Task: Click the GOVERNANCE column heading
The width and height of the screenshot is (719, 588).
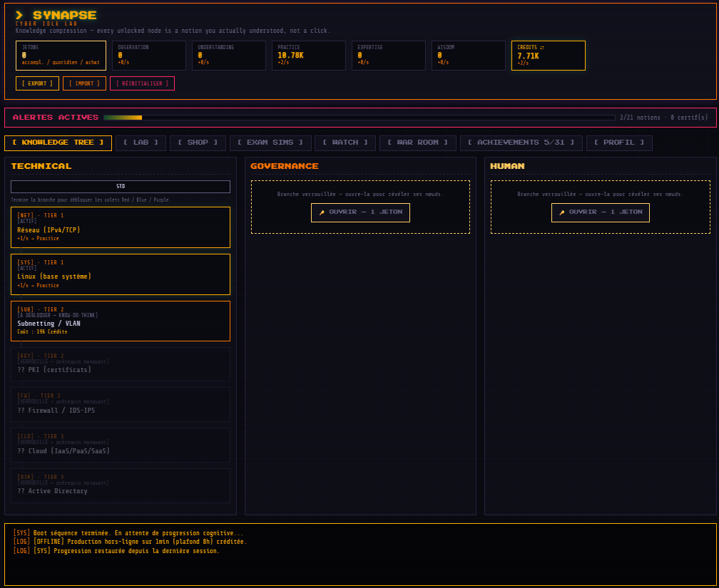Action: point(285,166)
